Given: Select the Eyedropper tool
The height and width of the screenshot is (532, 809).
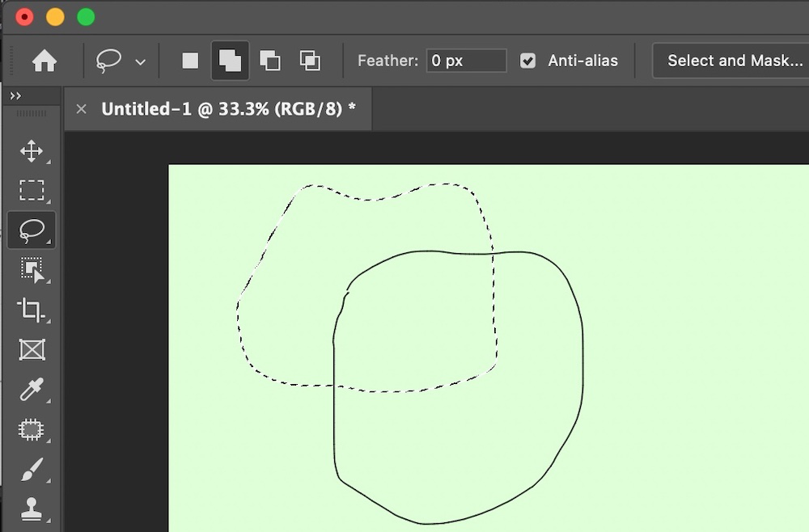Looking at the screenshot, I should click(x=32, y=390).
